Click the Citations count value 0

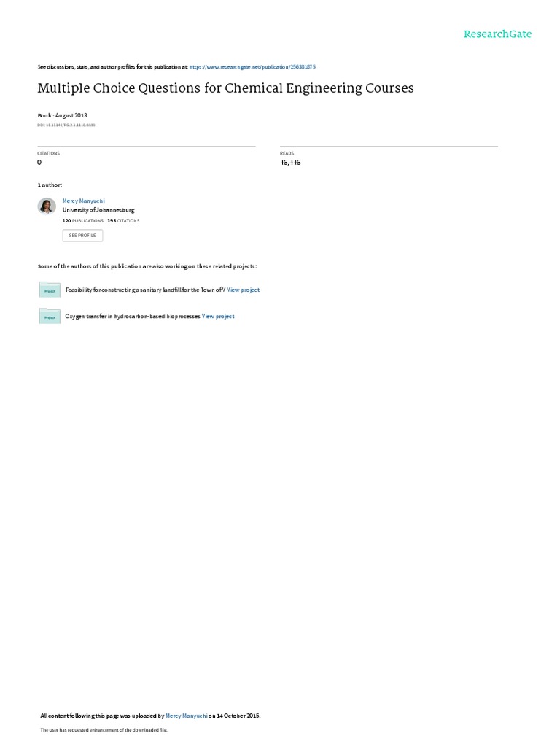39,163
